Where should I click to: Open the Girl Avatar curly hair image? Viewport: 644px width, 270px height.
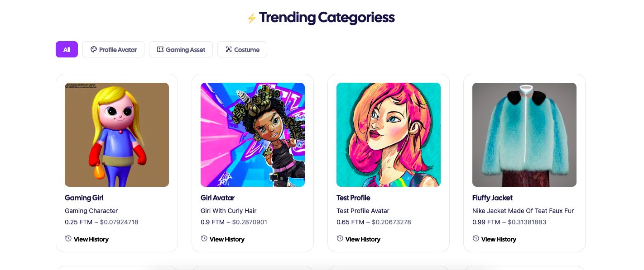coord(253,135)
